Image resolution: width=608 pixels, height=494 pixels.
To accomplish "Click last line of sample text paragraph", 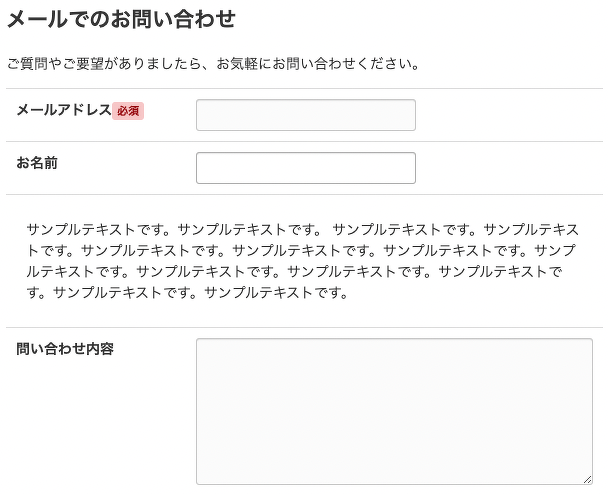I will pyautogui.click(x=188, y=293).
